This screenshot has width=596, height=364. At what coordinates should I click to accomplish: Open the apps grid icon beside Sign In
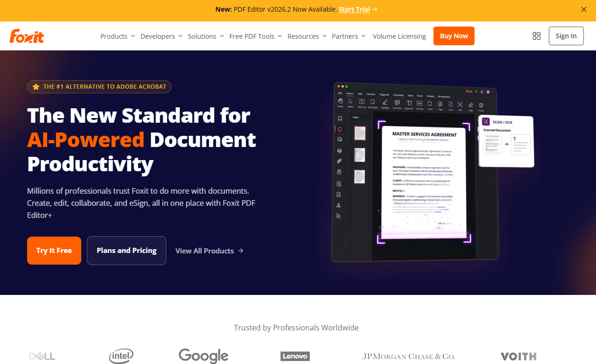537,36
